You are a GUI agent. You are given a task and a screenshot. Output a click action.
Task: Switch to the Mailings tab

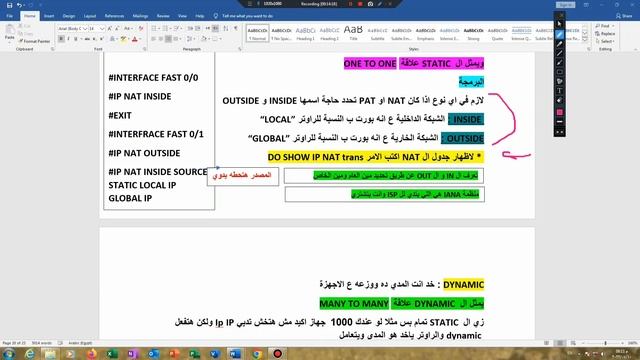pos(140,16)
